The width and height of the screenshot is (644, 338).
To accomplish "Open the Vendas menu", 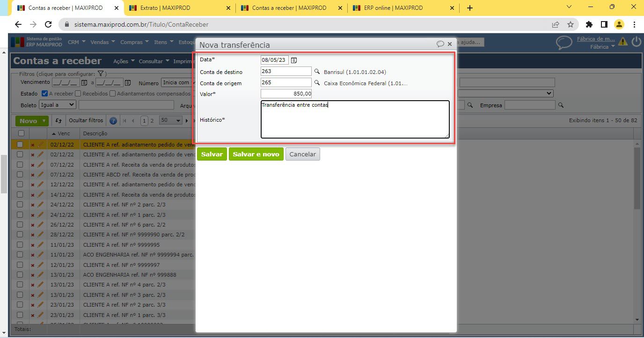I will pyautogui.click(x=102, y=42).
